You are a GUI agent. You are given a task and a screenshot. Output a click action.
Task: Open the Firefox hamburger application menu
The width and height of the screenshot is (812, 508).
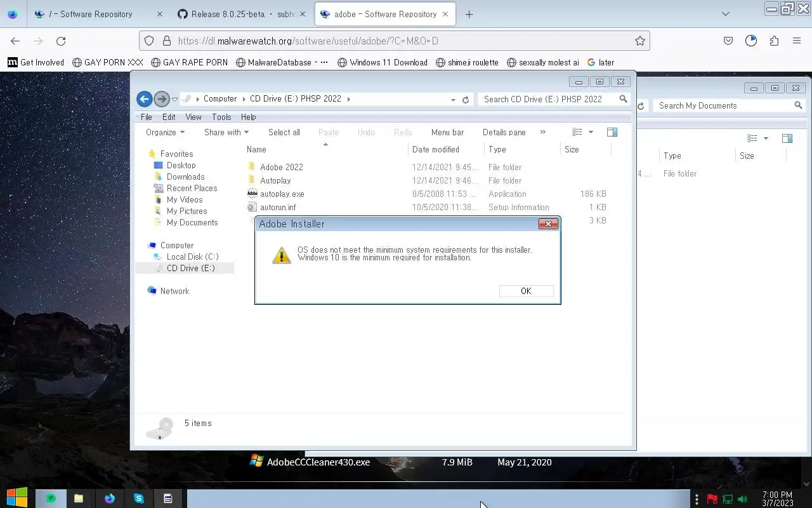coord(797,41)
